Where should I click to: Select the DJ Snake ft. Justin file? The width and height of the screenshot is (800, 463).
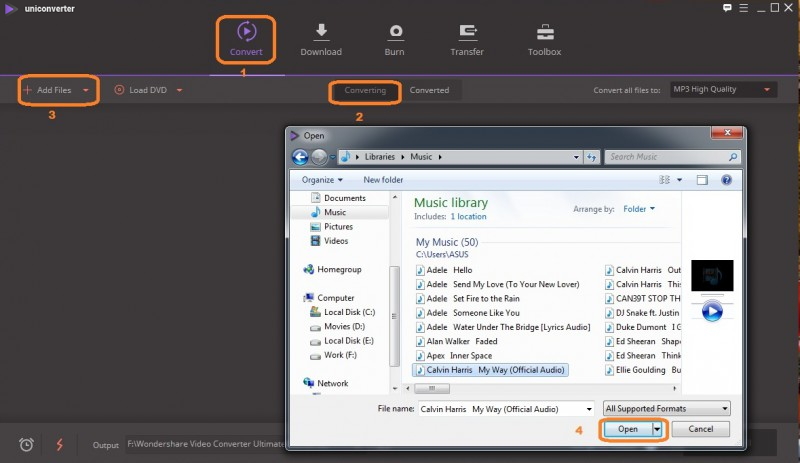click(x=642, y=313)
